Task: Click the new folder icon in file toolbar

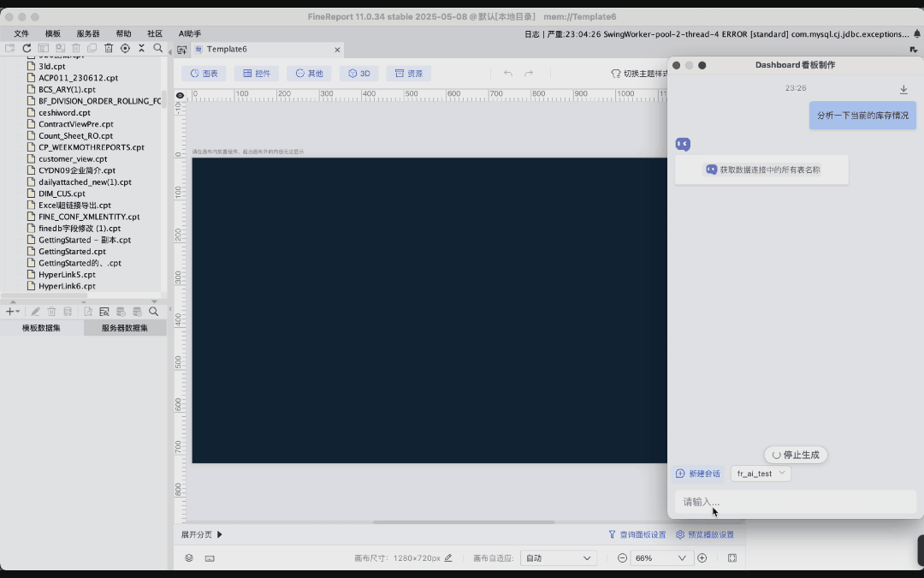Action: (x=10, y=48)
